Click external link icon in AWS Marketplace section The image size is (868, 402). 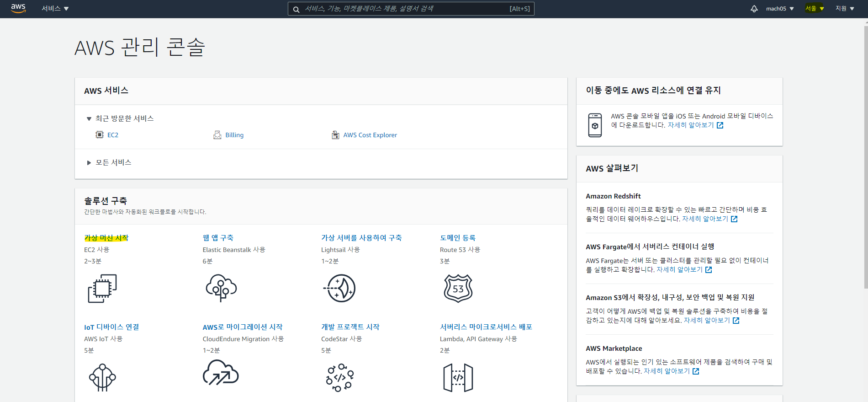[x=696, y=371]
